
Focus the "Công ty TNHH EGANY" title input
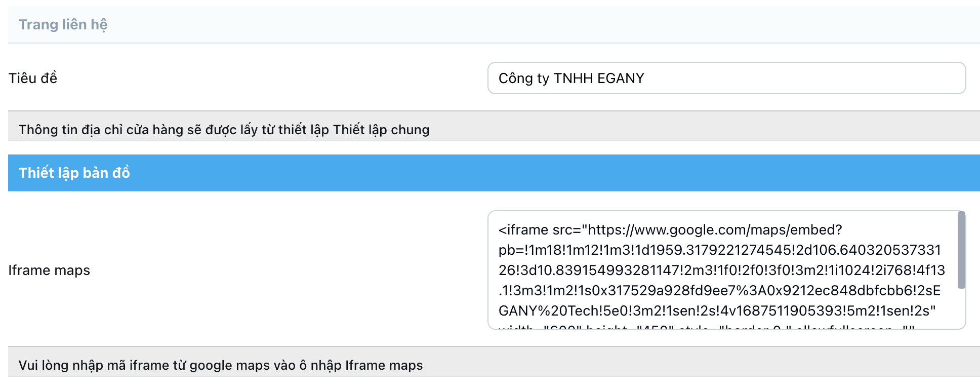pyautogui.click(x=726, y=79)
